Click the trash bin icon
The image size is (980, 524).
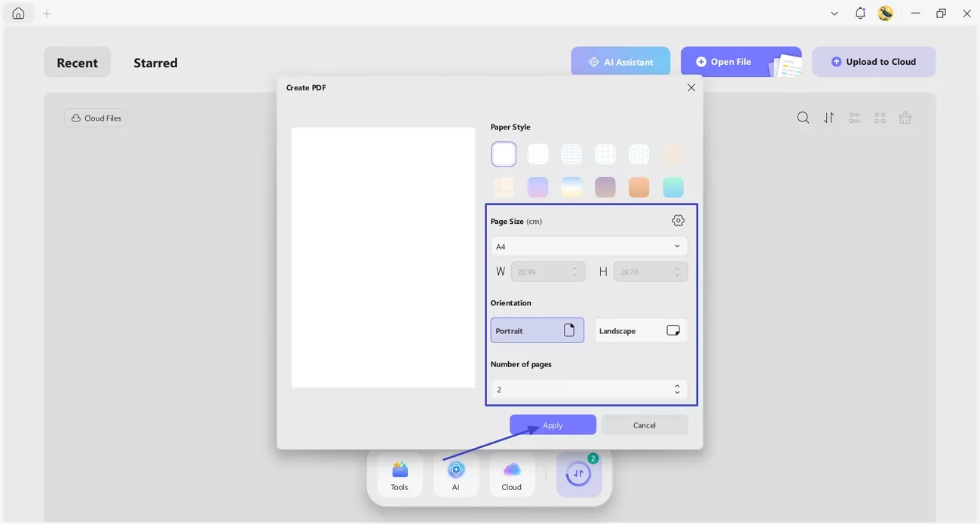pos(905,118)
